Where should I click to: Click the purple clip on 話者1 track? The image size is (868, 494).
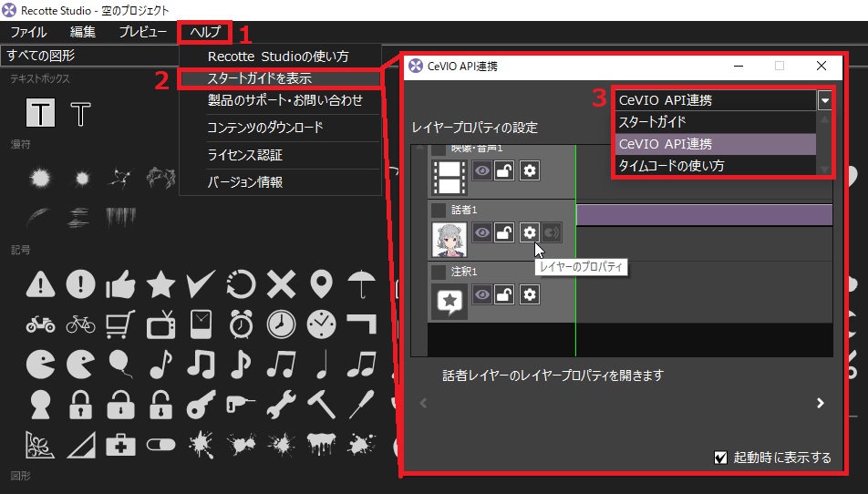[704, 214]
